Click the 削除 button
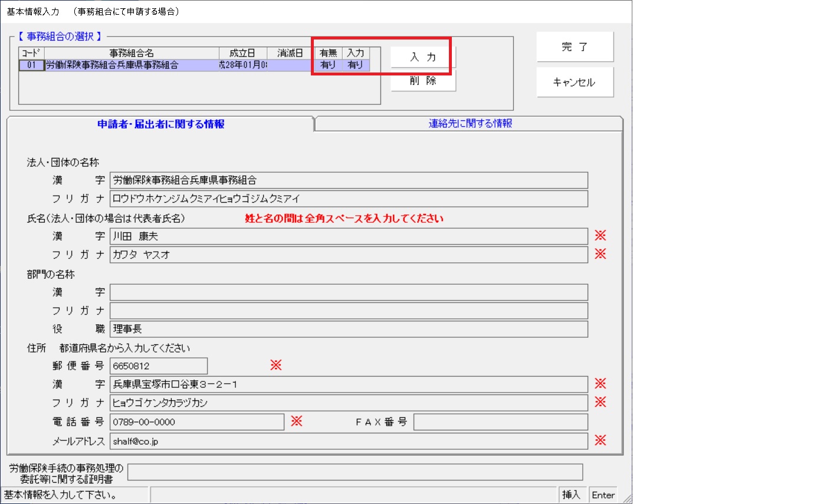This screenshot has width=840, height=504. pyautogui.click(x=422, y=81)
